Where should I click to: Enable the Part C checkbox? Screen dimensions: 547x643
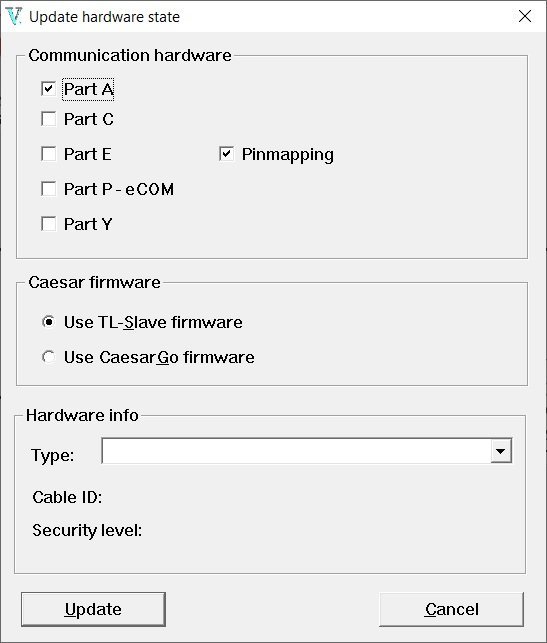click(48, 119)
